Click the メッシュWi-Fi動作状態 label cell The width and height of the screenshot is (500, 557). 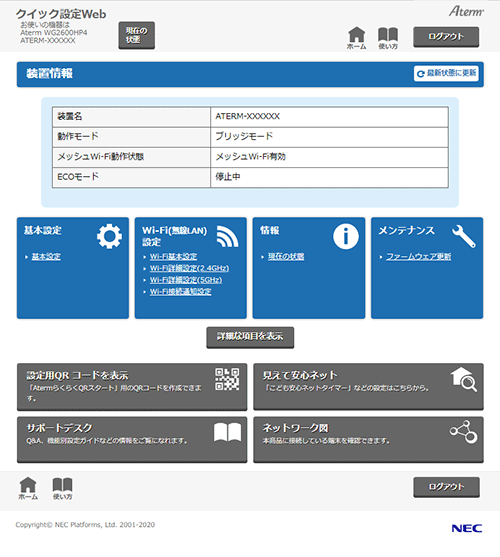coord(131,157)
